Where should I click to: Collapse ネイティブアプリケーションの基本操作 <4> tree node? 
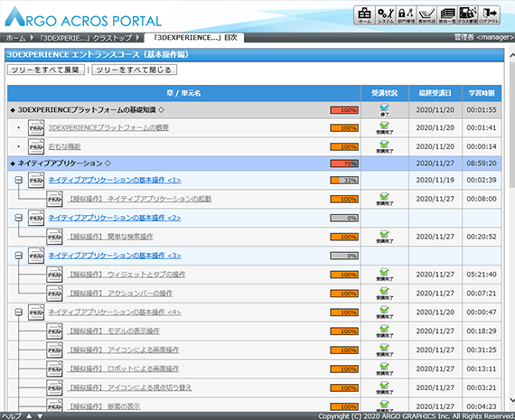click(x=19, y=312)
